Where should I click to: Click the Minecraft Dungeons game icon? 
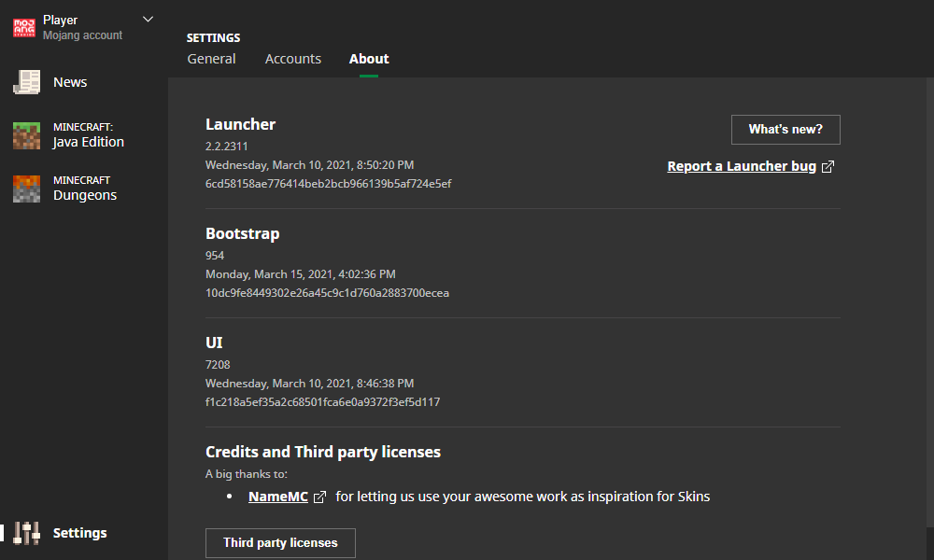[26, 189]
